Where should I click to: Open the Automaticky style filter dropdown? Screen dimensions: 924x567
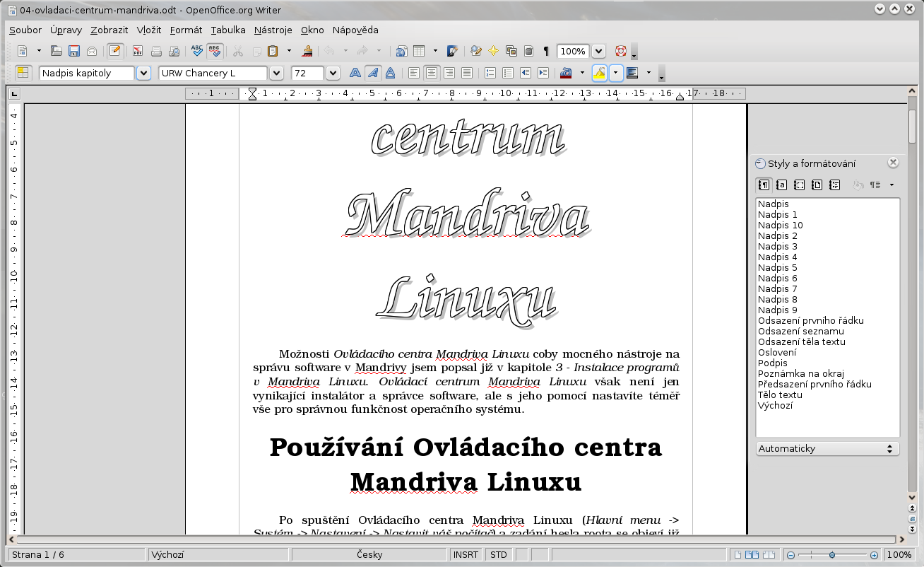(827, 448)
